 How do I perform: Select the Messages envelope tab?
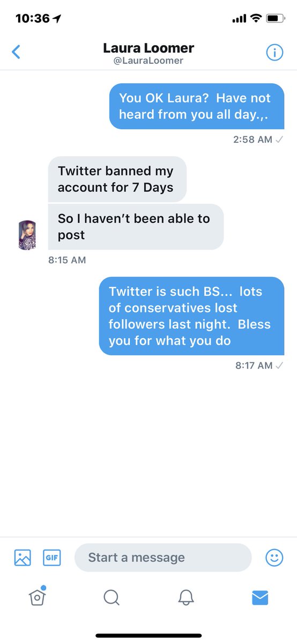pos(260,597)
